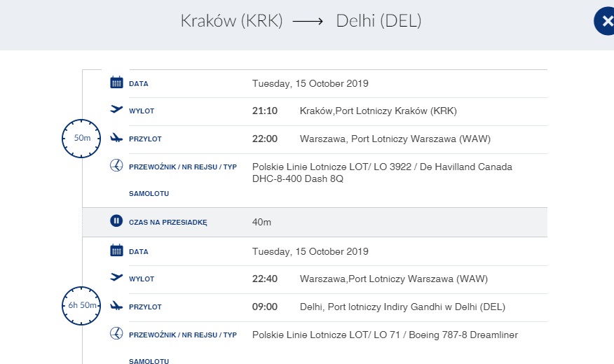Screen dimensions: 614x364
Task: Click the Delhi Indira Gandhi airport arrival text
Action: [402, 307]
